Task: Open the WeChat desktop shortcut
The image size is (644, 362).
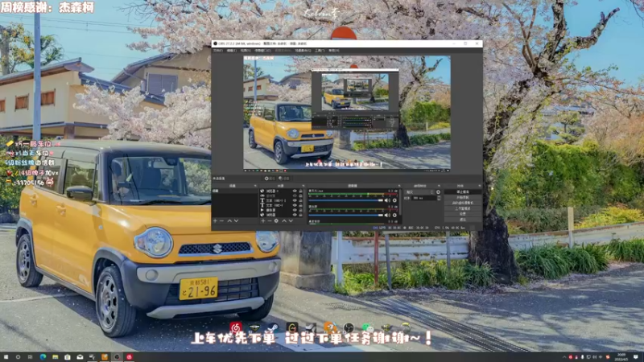Action: click(x=367, y=327)
